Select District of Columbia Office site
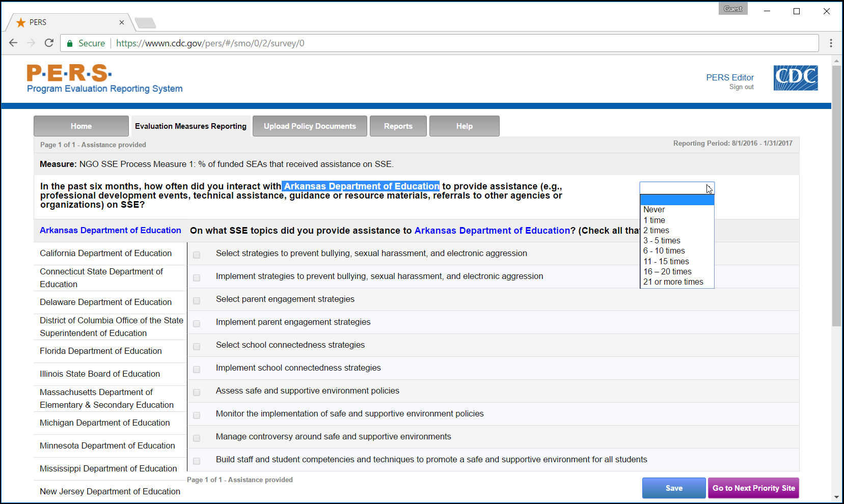Screen dimensions: 844x504 pos(112,327)
